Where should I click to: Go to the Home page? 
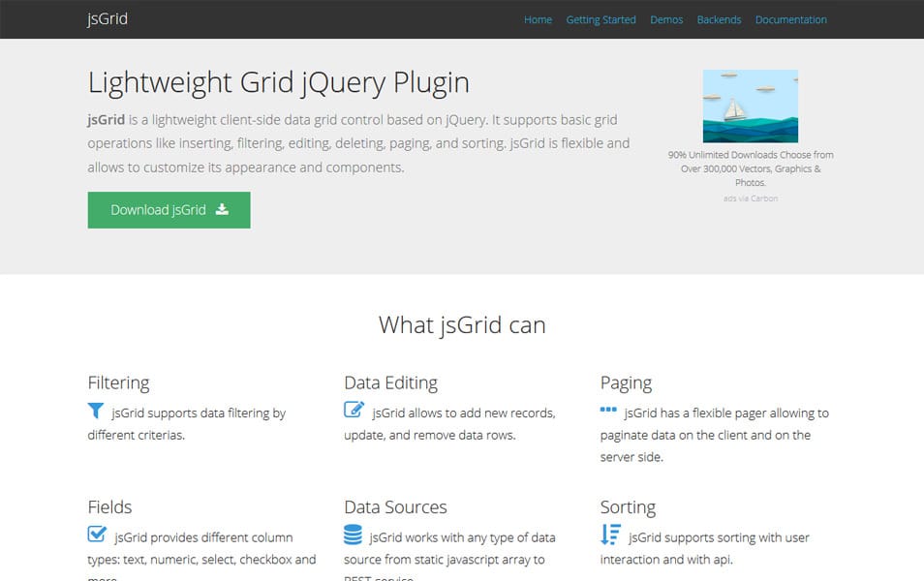pyautogui.click(x=538, y=19)
